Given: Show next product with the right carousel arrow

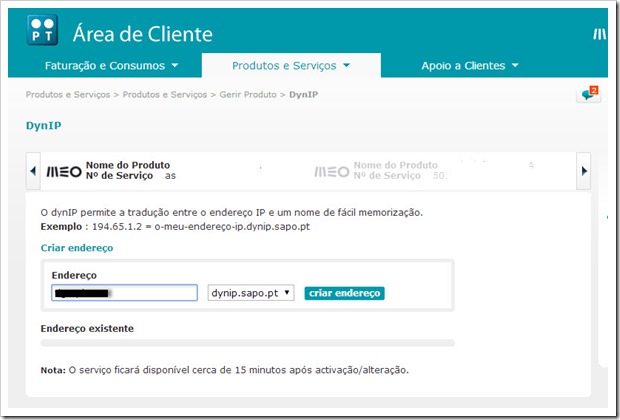Looking at the screenshot, I should pos(584,171).
